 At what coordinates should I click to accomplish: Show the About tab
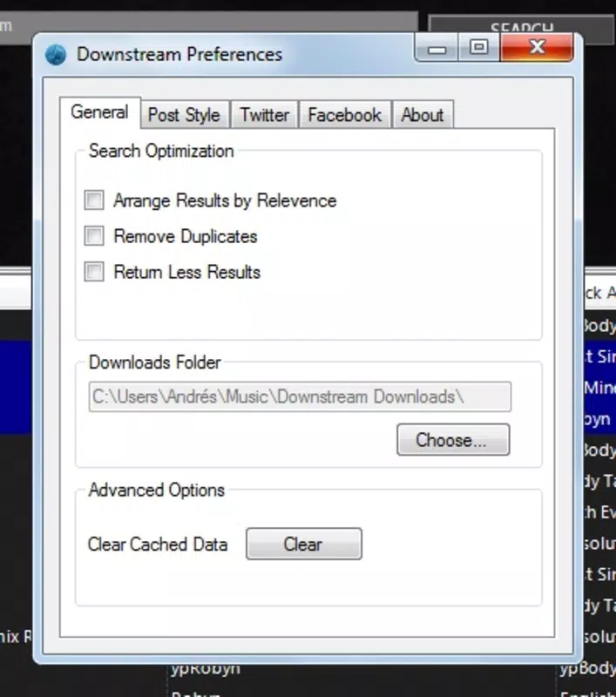click(x=423, y=115)
